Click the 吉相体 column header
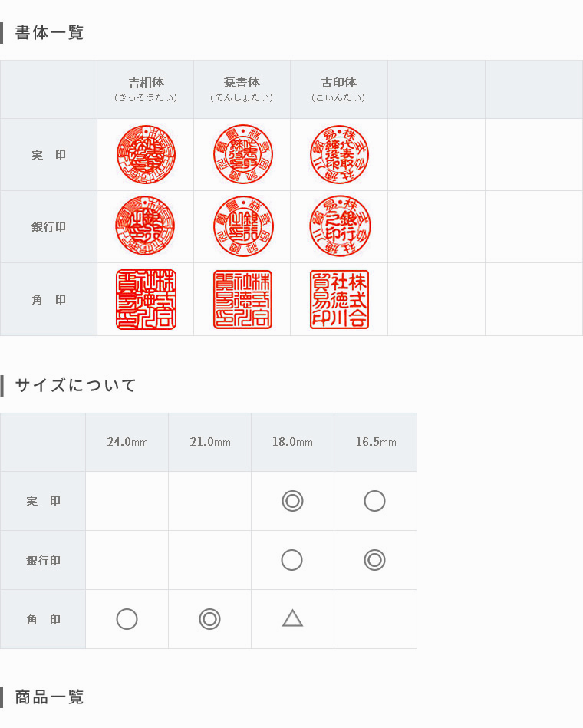This screenshot has width=583, height=728. [x=145, y=89]
